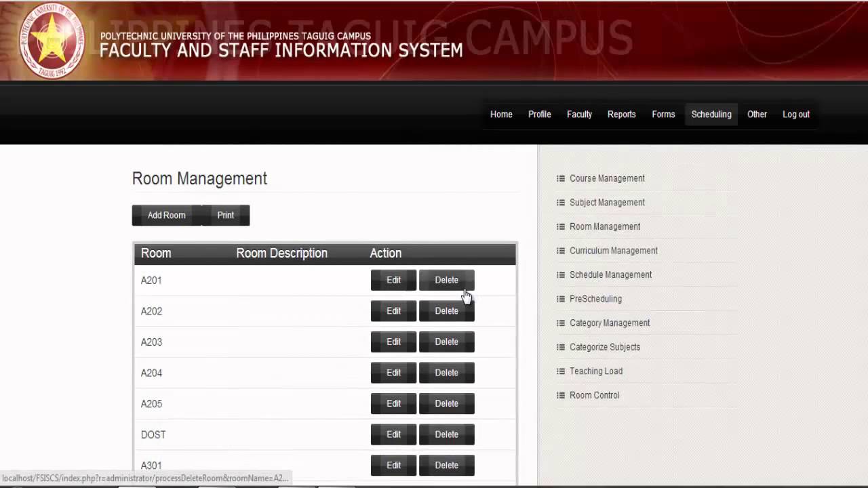Open the Faculty menu
Image resolution: width=868 pixels, height=488 pixels.
(x=579, y=115)
